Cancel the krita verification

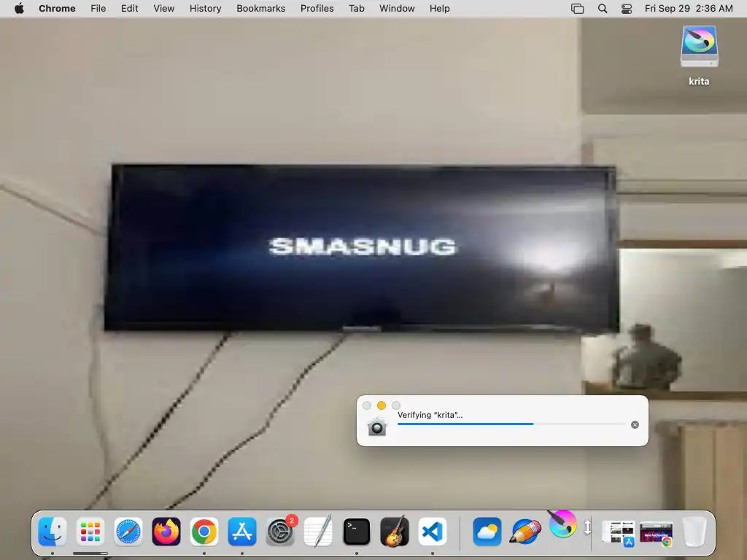click(x=635, y=425)
